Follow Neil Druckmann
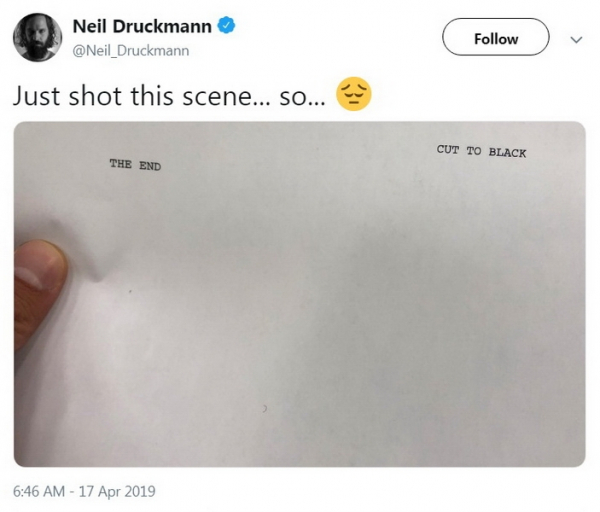The width and height of the screenshot is (600, 512). point(496,37)
